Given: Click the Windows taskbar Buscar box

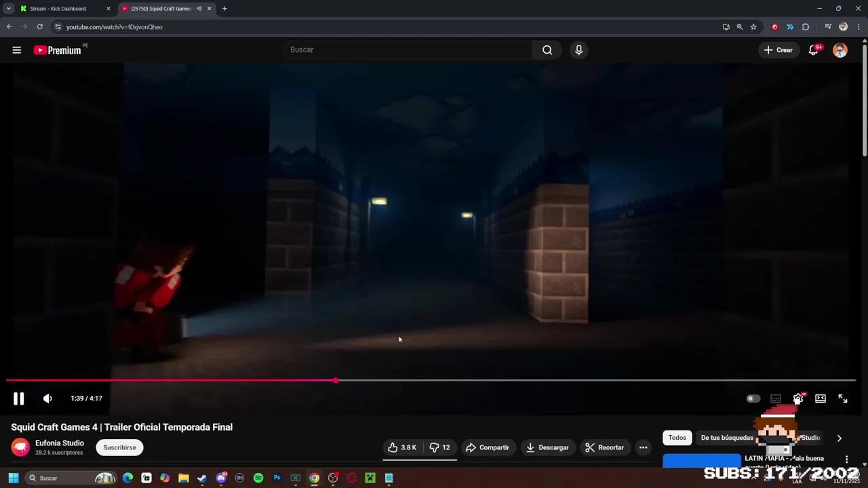Looking at the screenshot, I should pos(70,479).
